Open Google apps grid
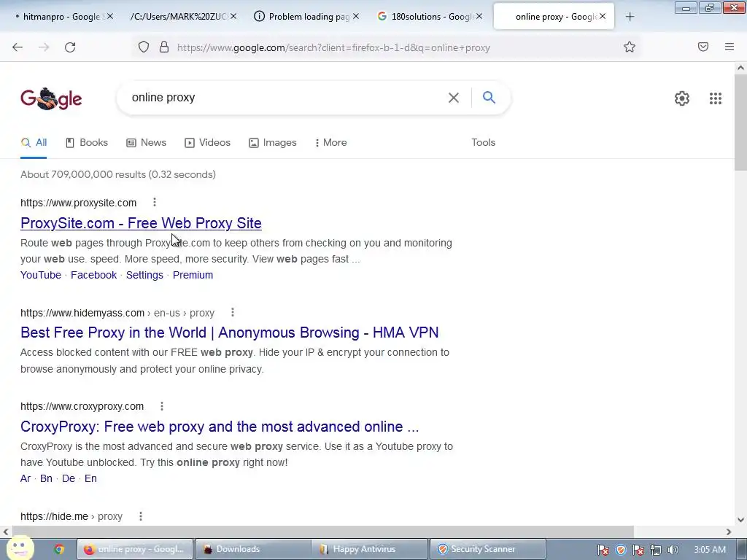The height and width of the screenshot is (560, 747). [715, 98]
